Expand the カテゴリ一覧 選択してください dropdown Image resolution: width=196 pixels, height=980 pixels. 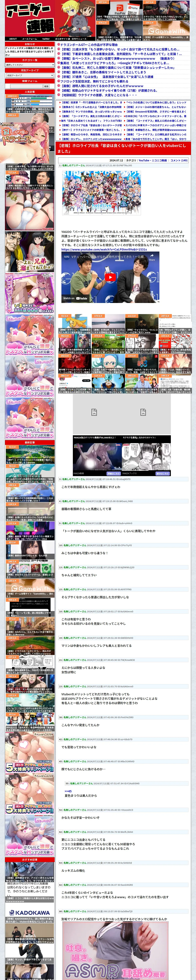pyautogui.click(x=30, y=65)
